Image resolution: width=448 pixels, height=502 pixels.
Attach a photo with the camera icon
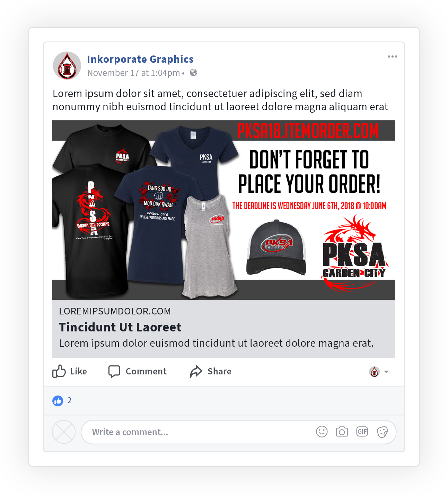tap(342, 432)
